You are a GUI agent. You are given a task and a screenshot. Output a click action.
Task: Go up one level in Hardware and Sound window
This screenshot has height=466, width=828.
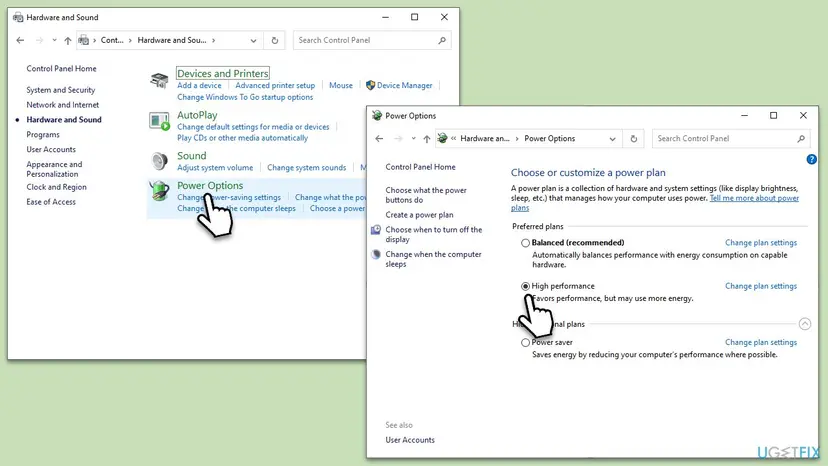(68, 40)
